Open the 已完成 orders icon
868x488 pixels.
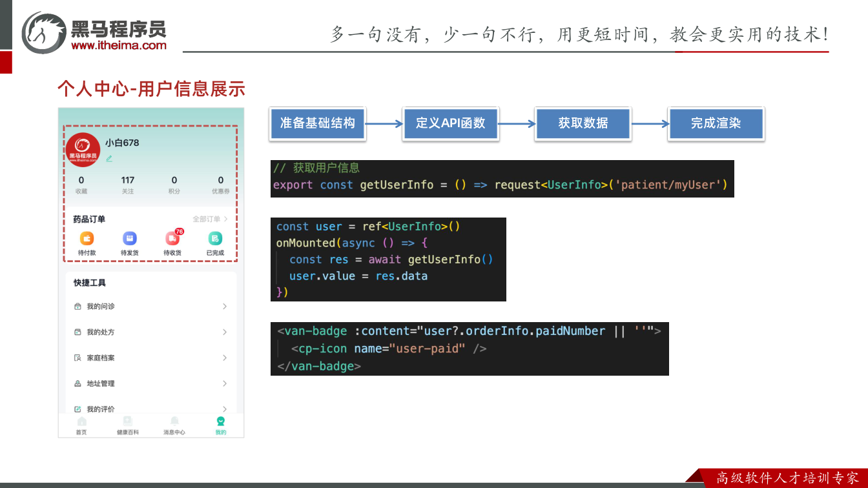215,238
